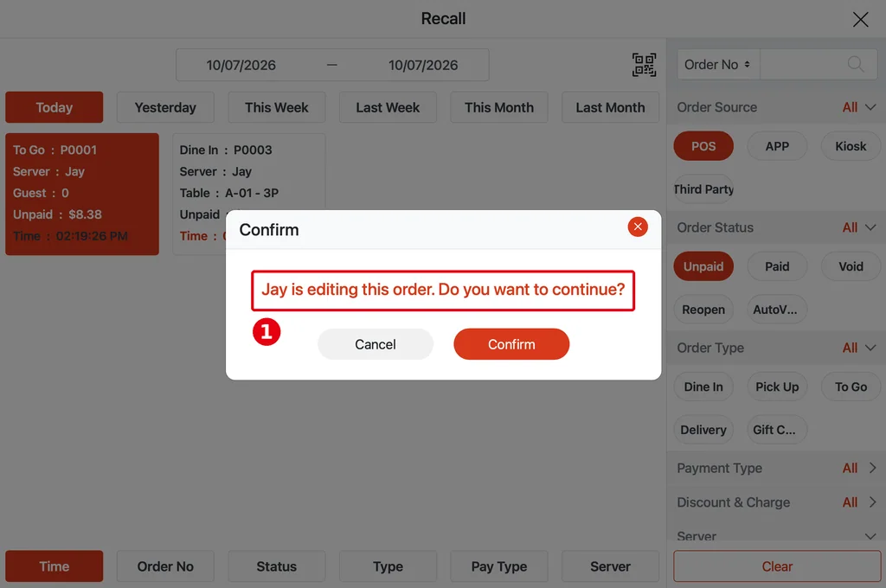Screen dimensions: 886x588
Task: Toggle the Delivery order type
Action: pyautogui.click(x=703, y=430)
